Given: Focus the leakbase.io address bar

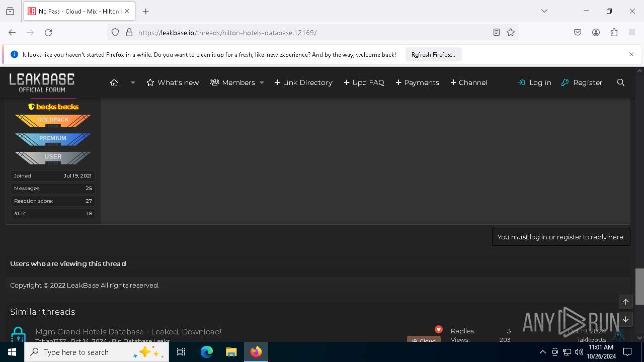Looking at the screenshot, I should (312, 32).
